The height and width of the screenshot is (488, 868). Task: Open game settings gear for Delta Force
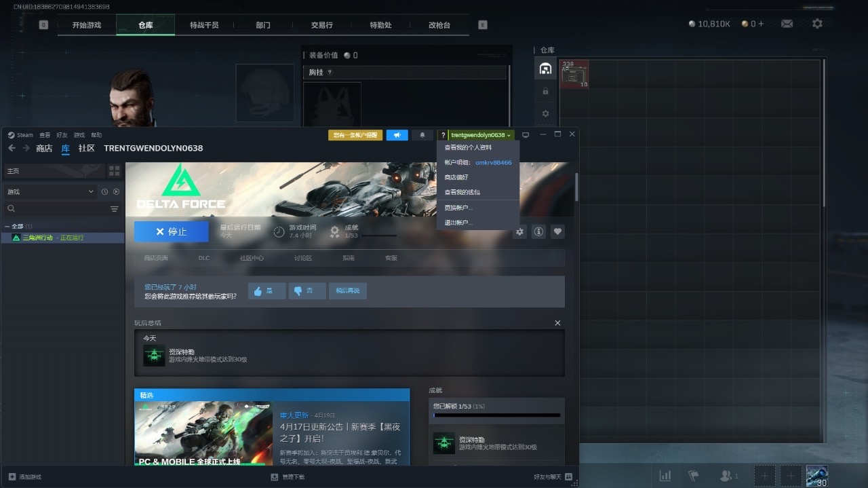point(519,231)
